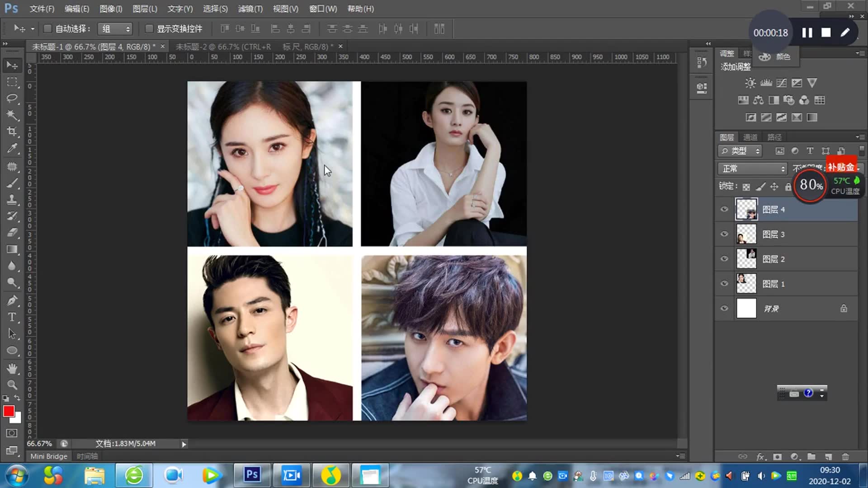Add a layer mask
868x488 pixels.
(x=777, y=456)
